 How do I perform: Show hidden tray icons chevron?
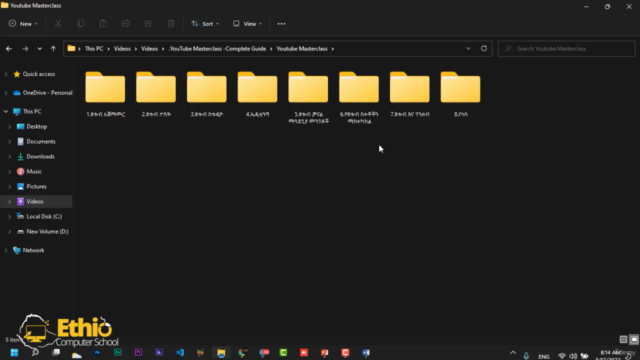click(513, 353)
